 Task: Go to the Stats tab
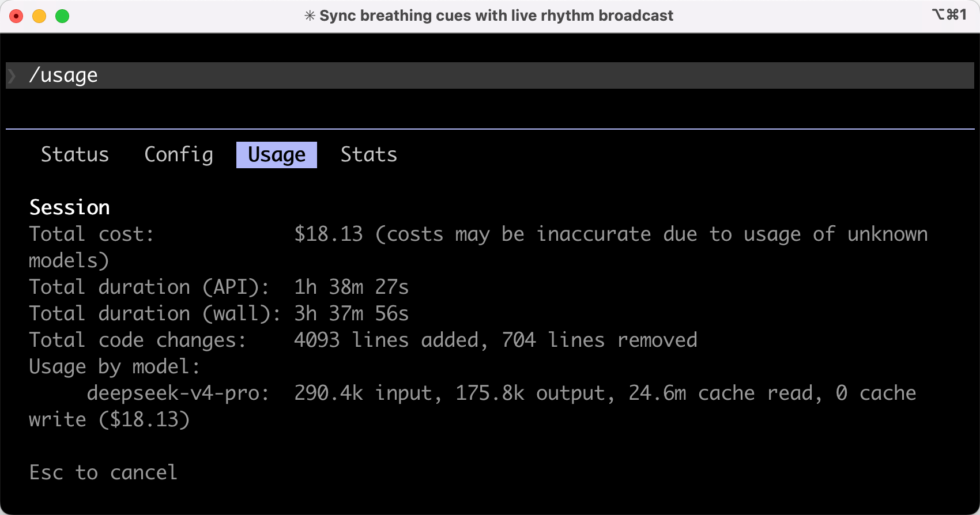coord(369,155)
